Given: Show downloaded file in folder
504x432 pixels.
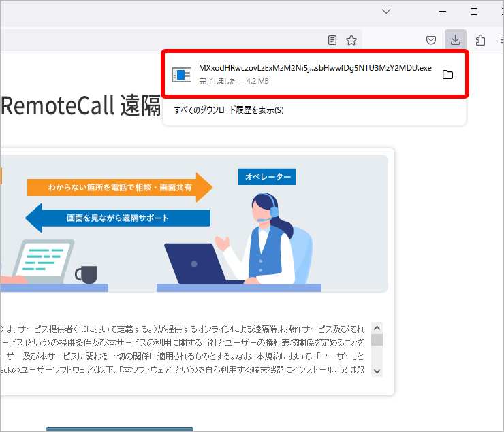Looking at the screenshot, I should pyautogui.click(x=447, y=74).
